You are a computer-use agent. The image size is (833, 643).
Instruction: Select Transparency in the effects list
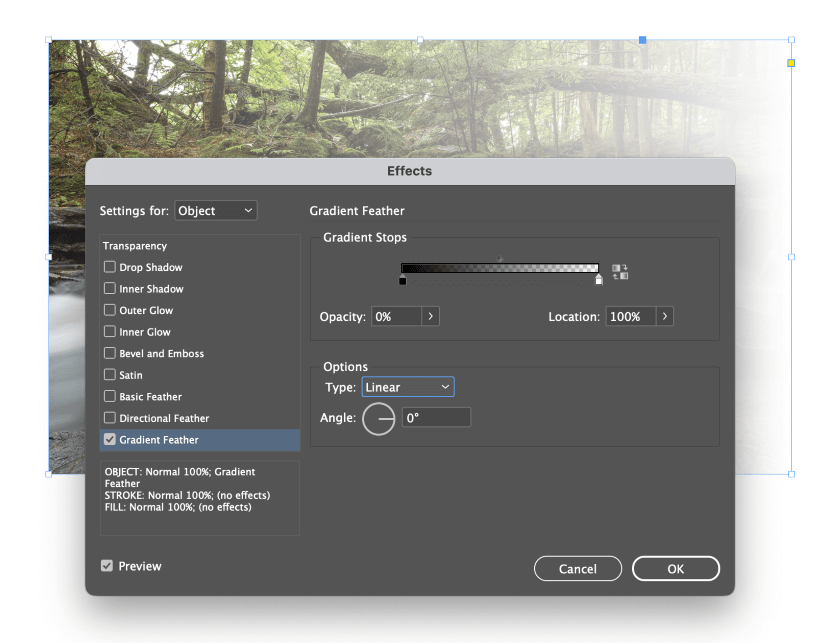[135, 246]
